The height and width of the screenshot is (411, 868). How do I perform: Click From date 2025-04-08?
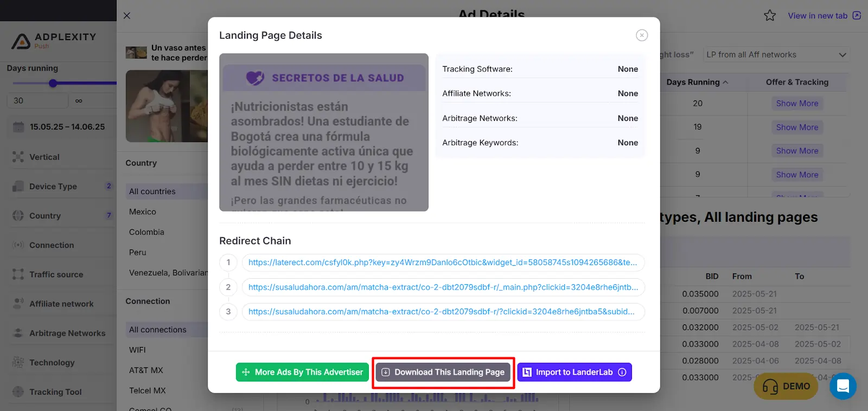pos(755,344)
